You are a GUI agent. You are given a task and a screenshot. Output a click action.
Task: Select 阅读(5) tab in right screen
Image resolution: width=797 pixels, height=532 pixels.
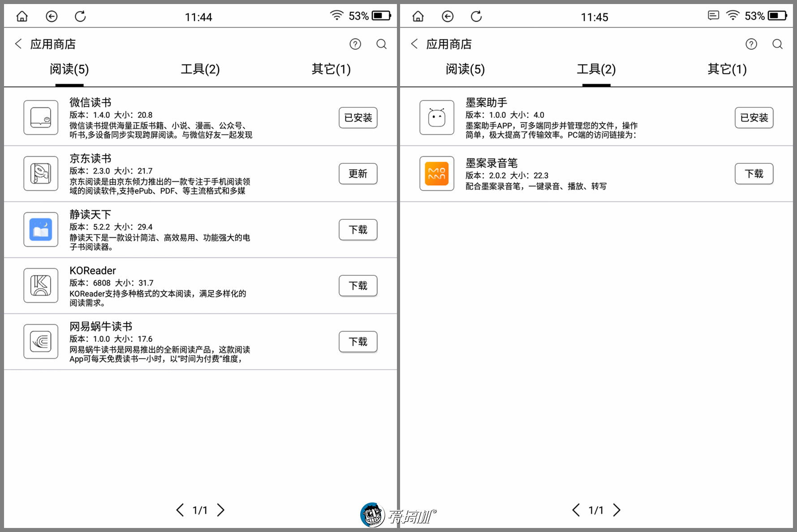[465, 69]
